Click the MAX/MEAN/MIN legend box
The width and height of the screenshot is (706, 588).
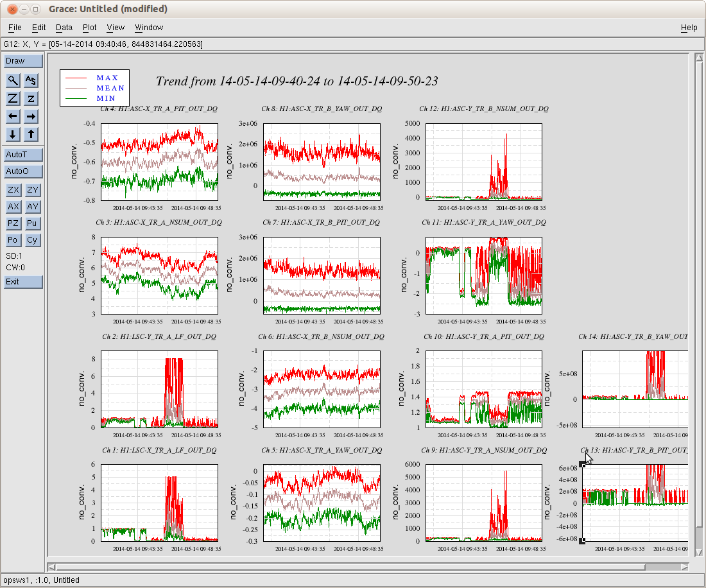94,88
